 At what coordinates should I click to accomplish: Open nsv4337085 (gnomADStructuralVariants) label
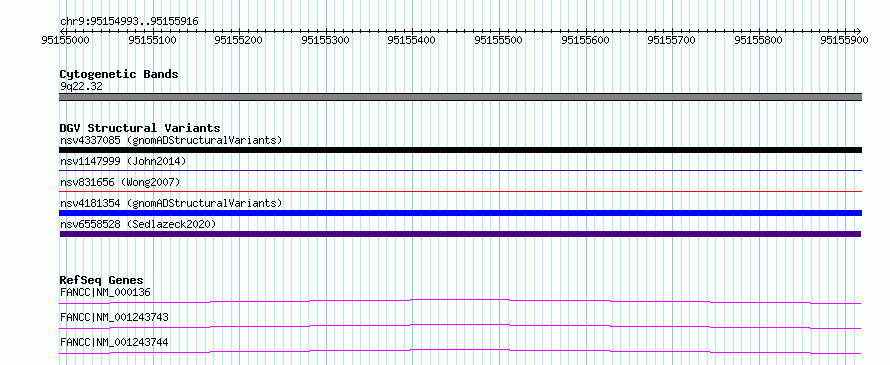(171, 140)
